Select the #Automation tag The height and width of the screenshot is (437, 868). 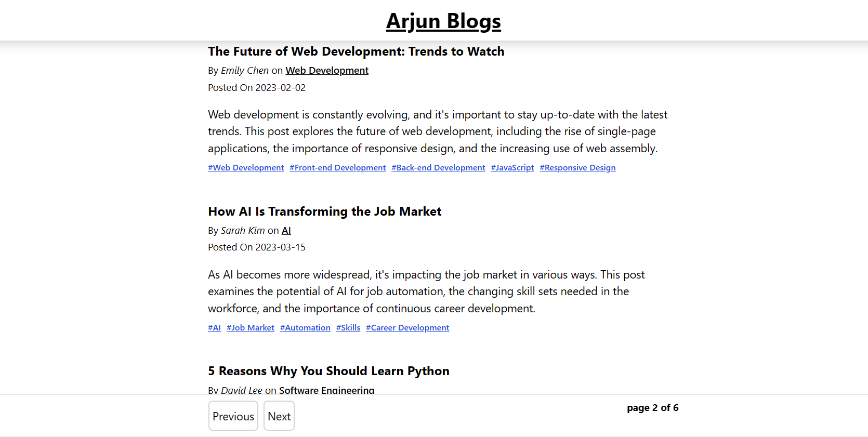tap(305, 327)
